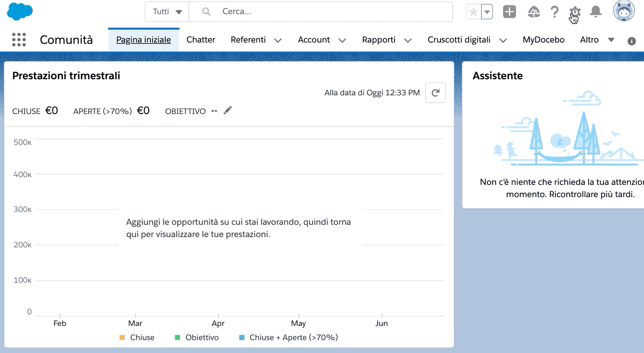Expand the Referenti tab chevron
The image size is (644, 353).
278,40
